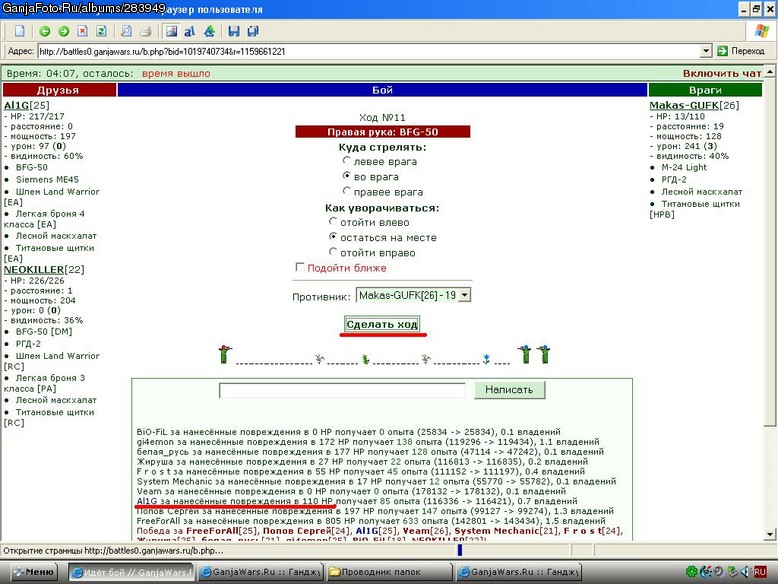Click the blue loading progress indicator in status bar
This screenshot has height=584, width=778.
click(460, 550)
